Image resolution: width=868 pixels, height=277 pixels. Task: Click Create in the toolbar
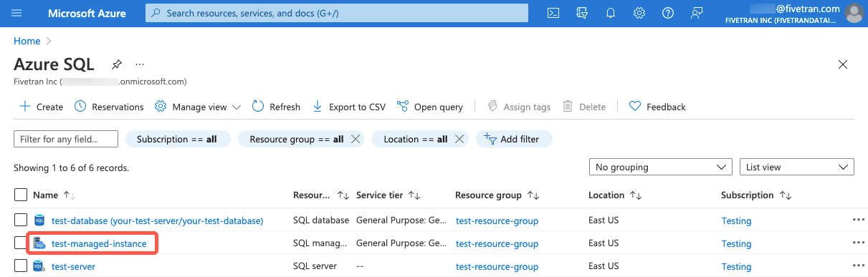coord(41,107)
